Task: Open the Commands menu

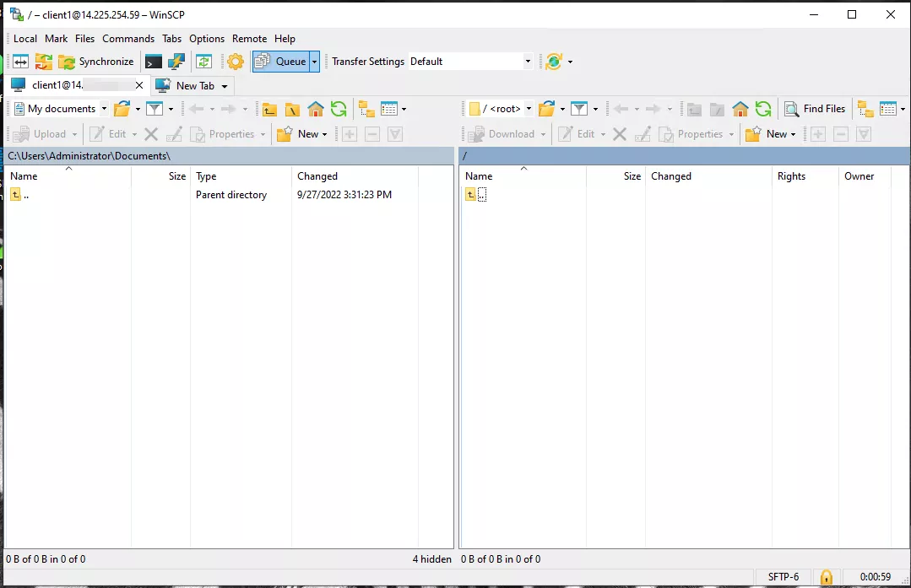Action: point(128,39)
